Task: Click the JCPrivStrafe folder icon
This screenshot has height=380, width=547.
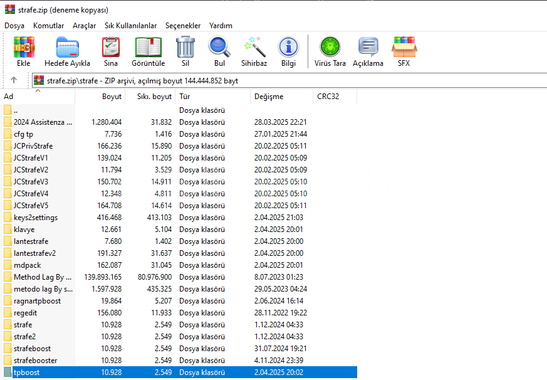Action: click(8, 146)
